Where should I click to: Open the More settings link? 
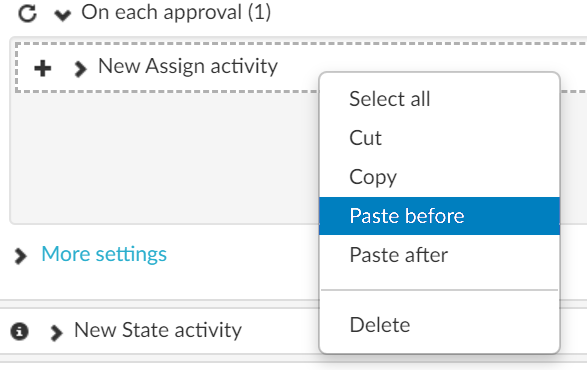tap(104, 254)
